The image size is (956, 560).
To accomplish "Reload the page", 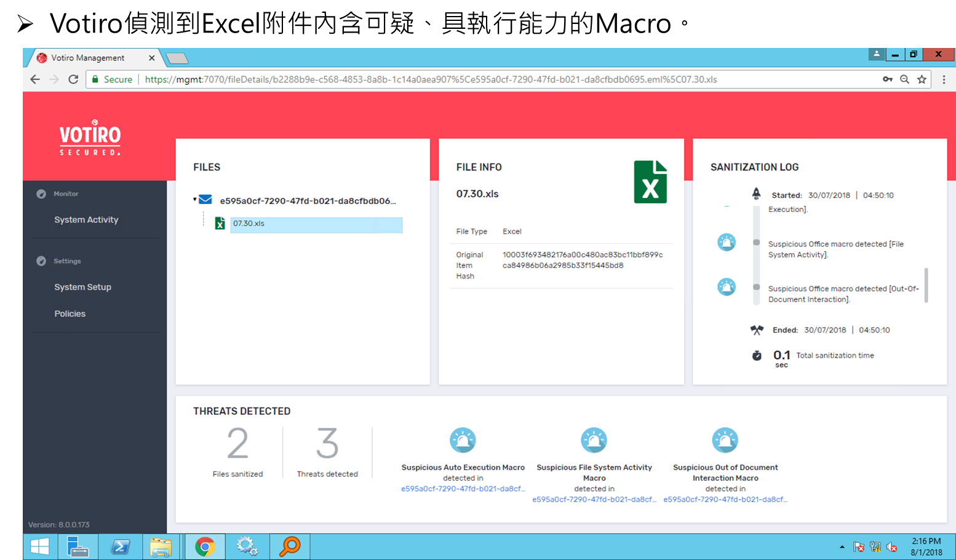I will (73, 79).
